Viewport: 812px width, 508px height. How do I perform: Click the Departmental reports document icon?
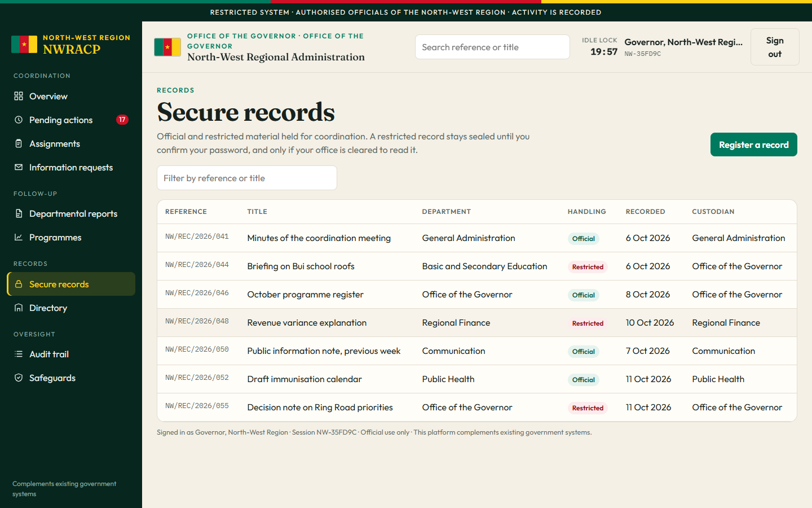click(19, 213)
